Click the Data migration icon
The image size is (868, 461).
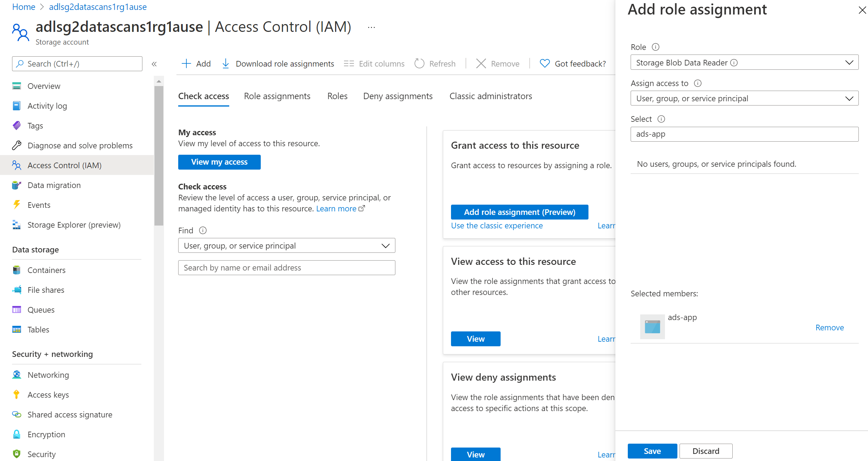click(17, 184)
